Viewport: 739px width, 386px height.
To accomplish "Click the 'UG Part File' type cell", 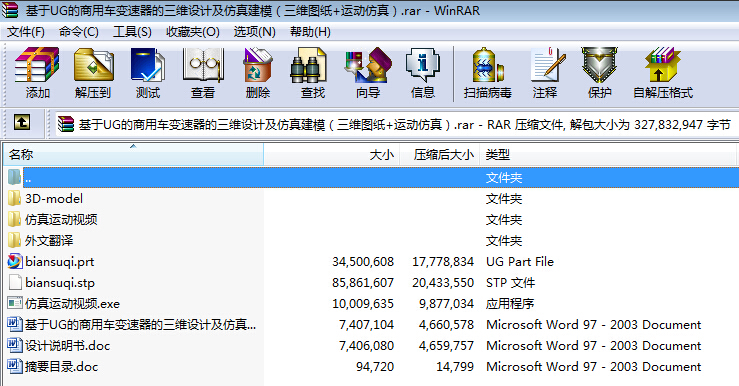I will pos(520,262).
